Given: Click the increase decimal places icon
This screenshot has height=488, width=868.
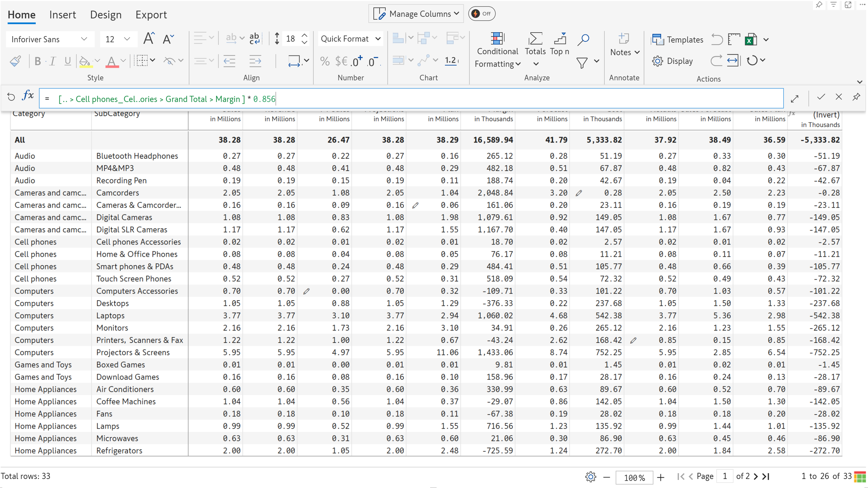Looking at the screenshot, I should 356,61.
